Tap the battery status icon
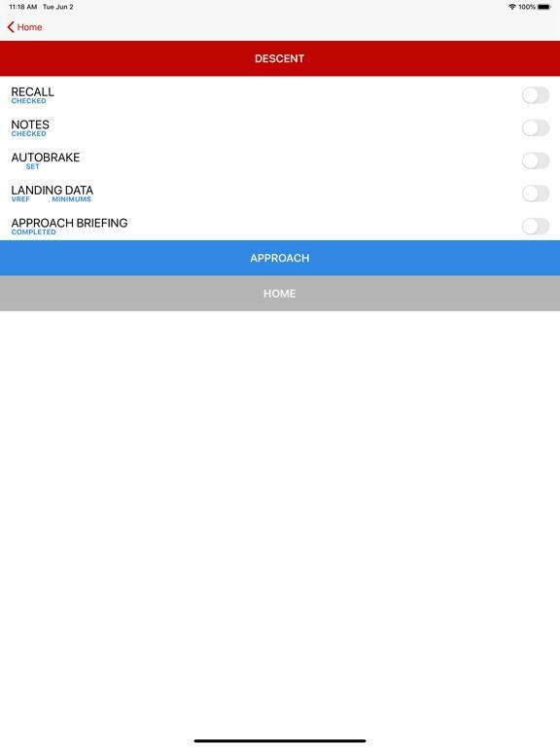Screen dimensions: 560x747 (544, 7)
